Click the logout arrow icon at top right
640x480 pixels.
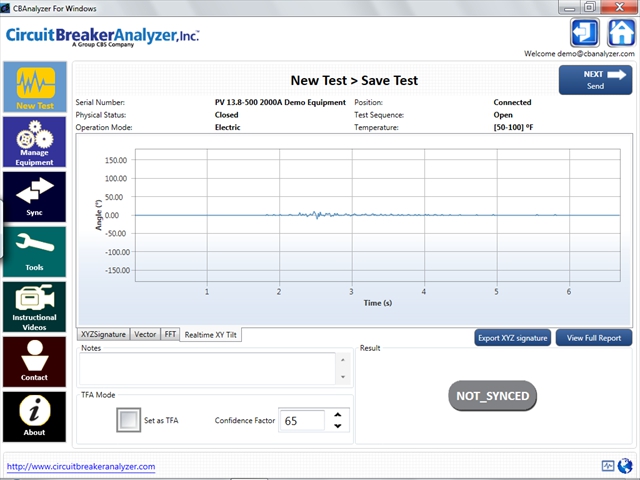coord(584,33)
